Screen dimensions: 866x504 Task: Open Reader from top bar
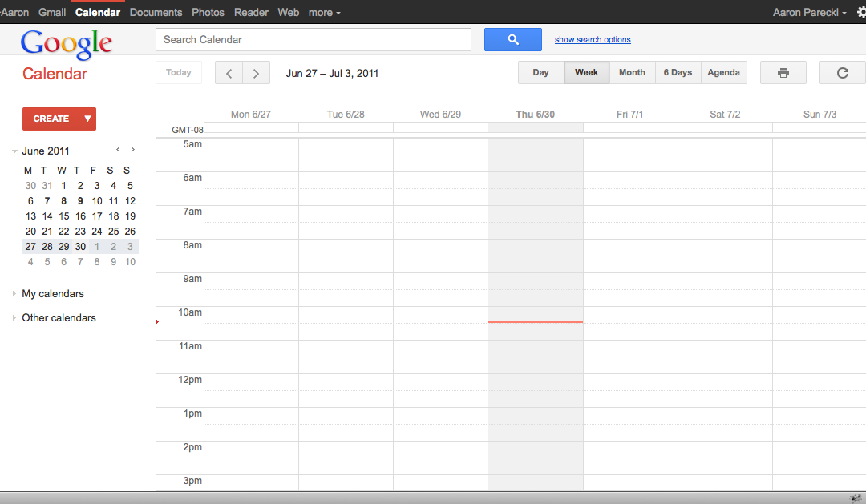pos(251,12)
